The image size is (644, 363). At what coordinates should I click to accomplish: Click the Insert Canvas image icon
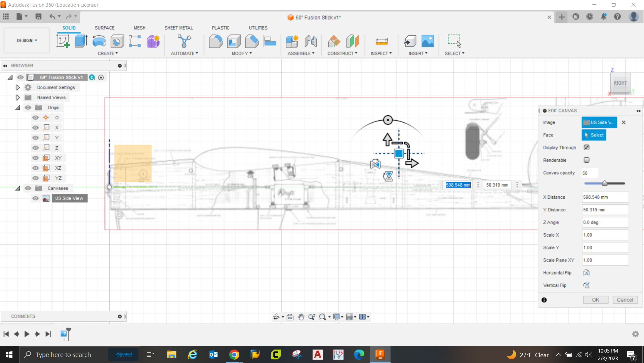pos(428,41)
